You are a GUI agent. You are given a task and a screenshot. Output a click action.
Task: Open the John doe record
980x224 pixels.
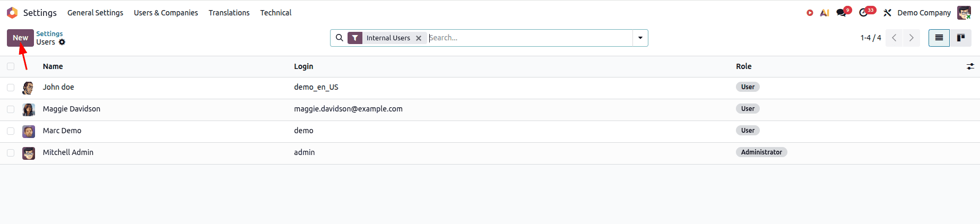[58, 87]
